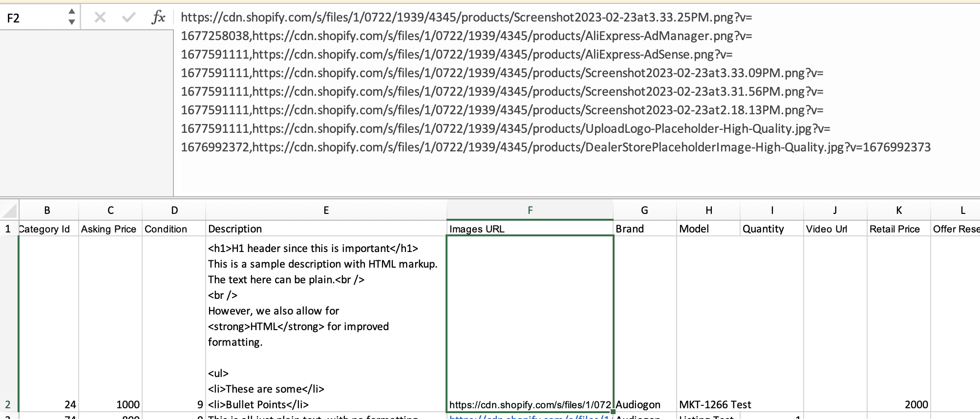Open the Insert Function fx icon
The image size is (980, 419).
coord(158,18)
